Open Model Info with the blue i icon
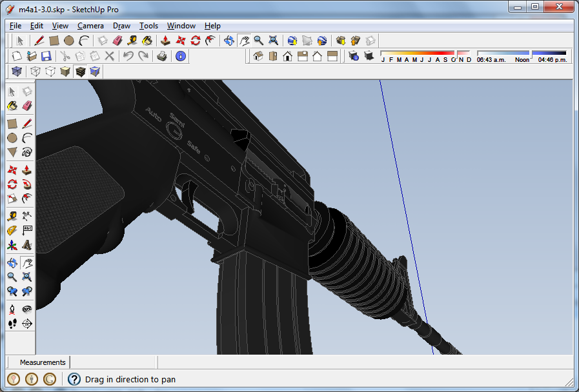The height and width of the screenshot is (392, 579). (x=181, y=56)
